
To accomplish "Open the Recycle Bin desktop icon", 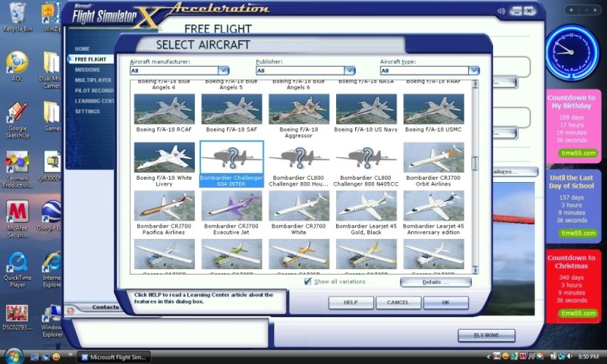I will 15,15.
